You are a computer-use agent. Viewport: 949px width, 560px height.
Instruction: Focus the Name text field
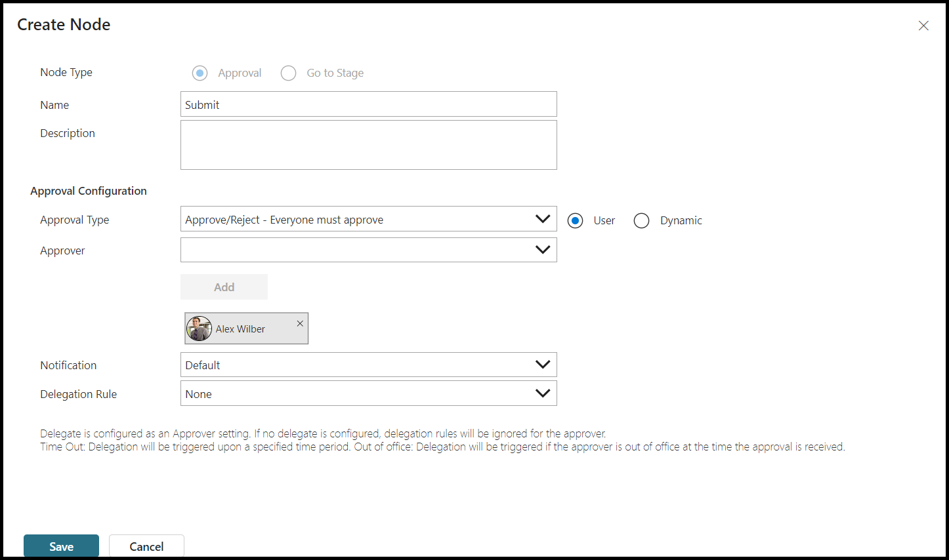point(368,104)
